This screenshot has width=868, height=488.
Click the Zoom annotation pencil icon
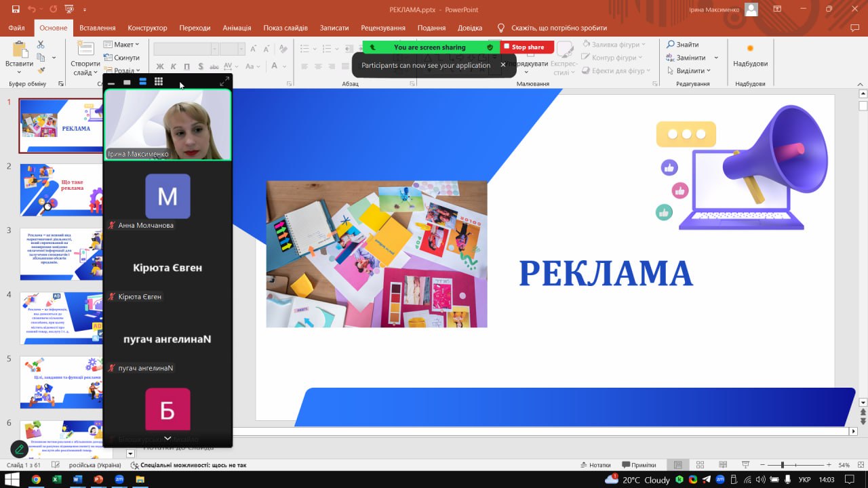pyautogui.click(x=20, y=449)
